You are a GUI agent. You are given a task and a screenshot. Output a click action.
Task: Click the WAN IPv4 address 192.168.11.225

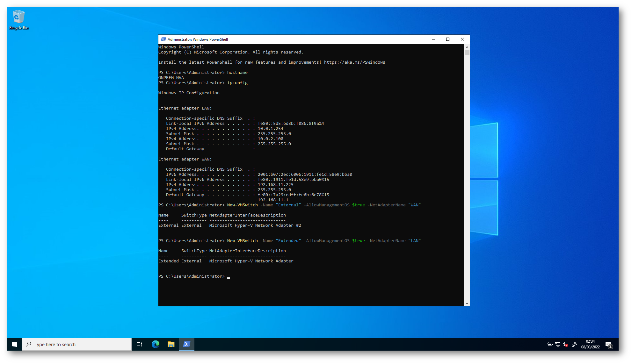click(276, 185)
